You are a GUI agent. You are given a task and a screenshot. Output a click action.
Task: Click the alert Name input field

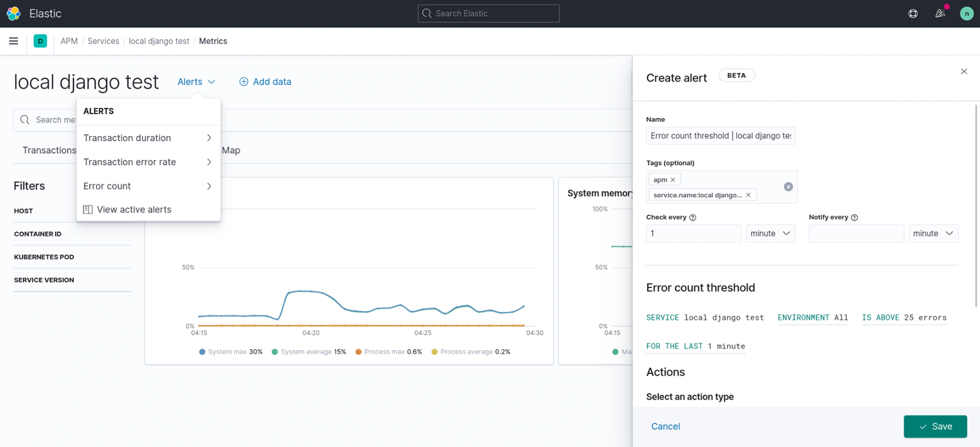[x=720, y=136]
